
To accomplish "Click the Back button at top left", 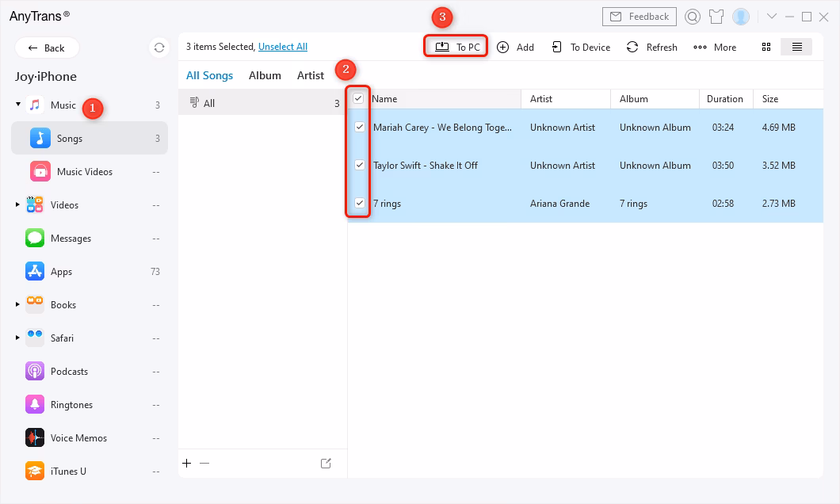I will click(46, 48).
